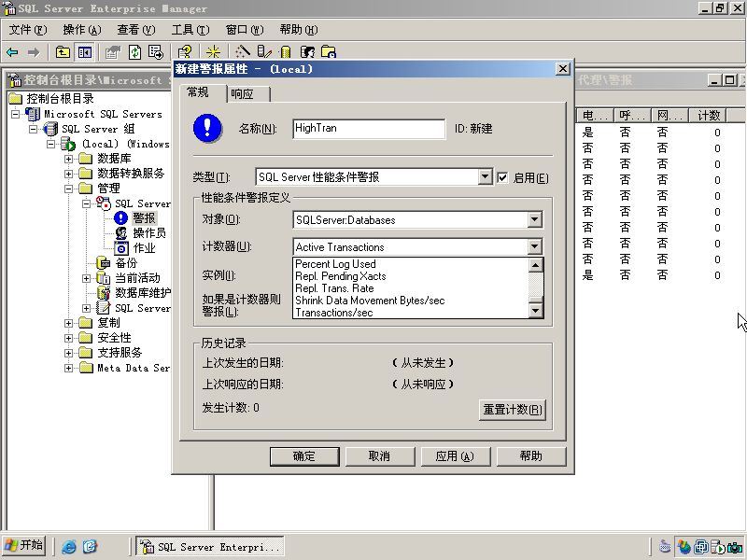
Task: Run a wizard with the wand icon
Action: [243, 52]
